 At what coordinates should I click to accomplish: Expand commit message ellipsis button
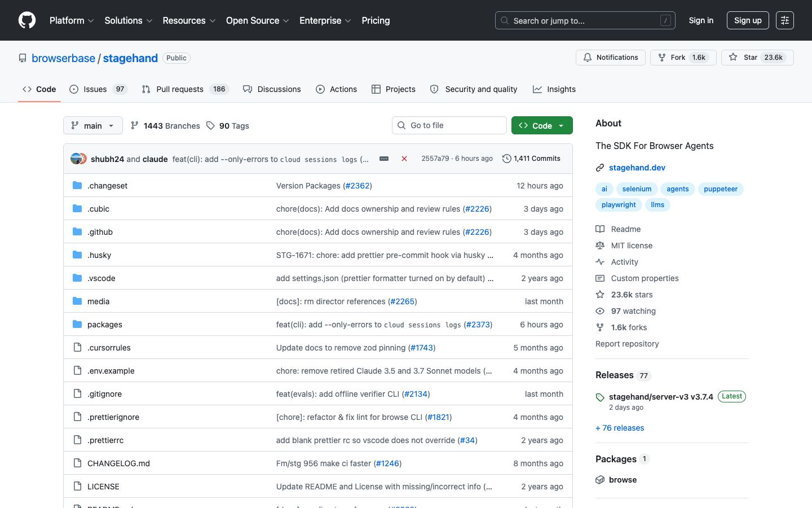pyautogui.click(x=384, y=159)
